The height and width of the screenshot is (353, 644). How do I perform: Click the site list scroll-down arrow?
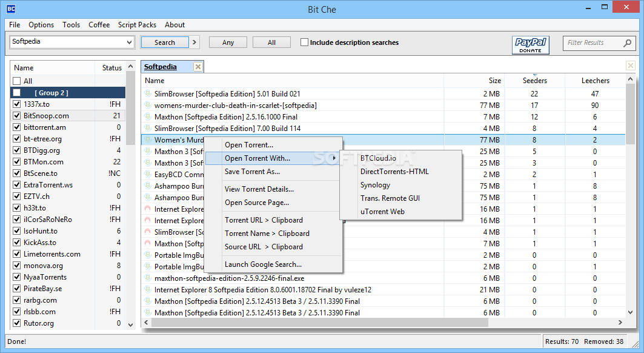tap(131, 325)
